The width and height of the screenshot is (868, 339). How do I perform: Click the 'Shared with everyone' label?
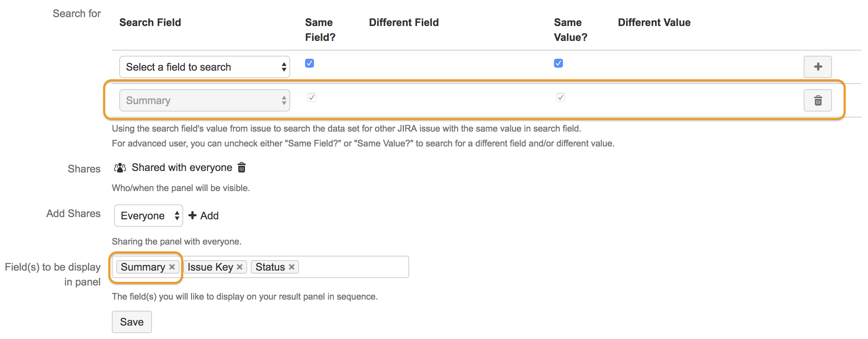pos(182,168)
